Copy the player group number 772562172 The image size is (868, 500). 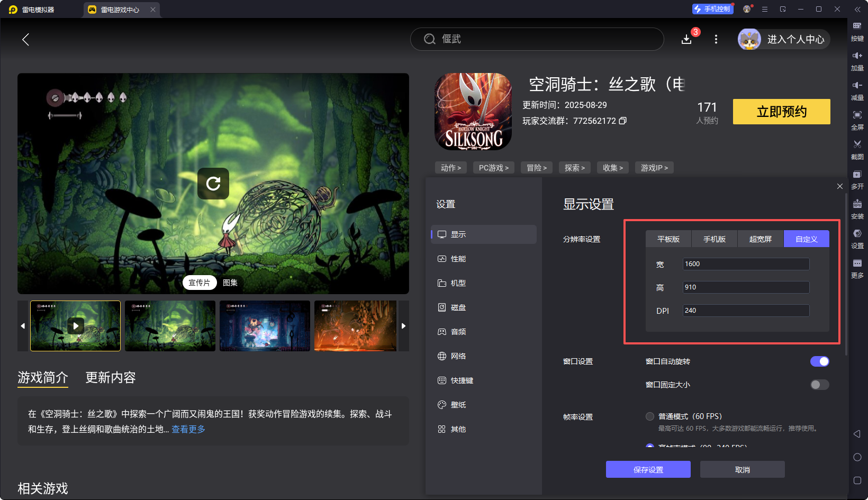coord(623,121)
